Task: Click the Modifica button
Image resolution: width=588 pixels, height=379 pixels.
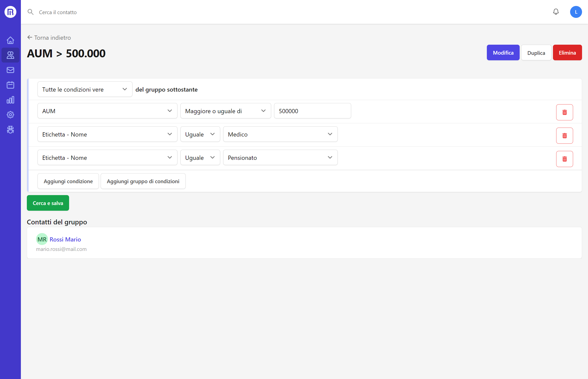Action: [503, 53]
